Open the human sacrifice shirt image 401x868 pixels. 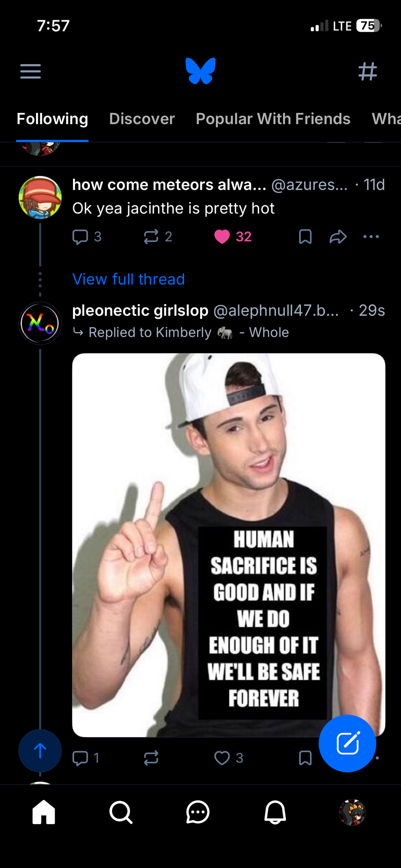(x=229, y=521)
